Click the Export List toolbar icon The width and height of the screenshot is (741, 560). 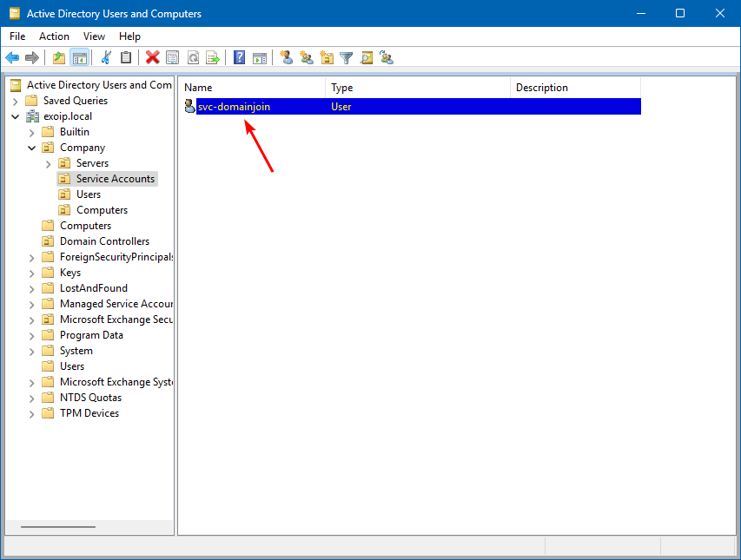[x=213, y=58]
